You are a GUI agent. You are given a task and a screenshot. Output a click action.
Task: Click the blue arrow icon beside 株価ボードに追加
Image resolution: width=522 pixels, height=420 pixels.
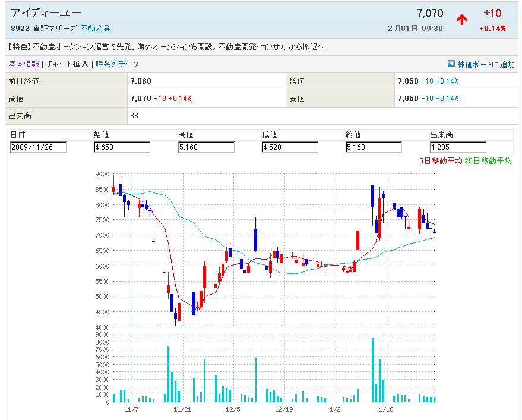(451, 64)
